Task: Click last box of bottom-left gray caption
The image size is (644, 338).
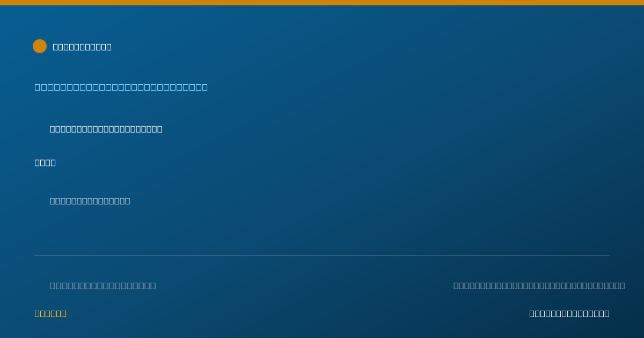Action: click(153, 285)
